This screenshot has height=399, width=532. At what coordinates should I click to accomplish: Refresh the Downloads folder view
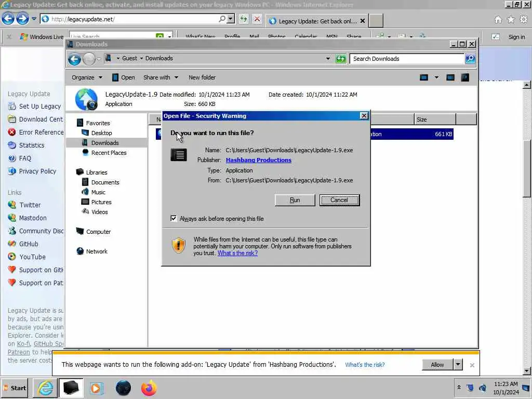(x=341, y=59)
